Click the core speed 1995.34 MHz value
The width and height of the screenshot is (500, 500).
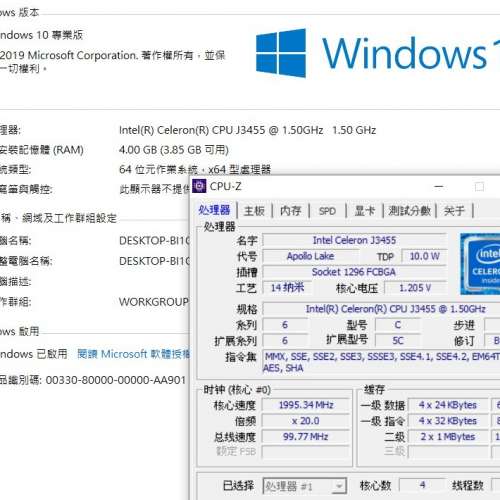point(306,405)
